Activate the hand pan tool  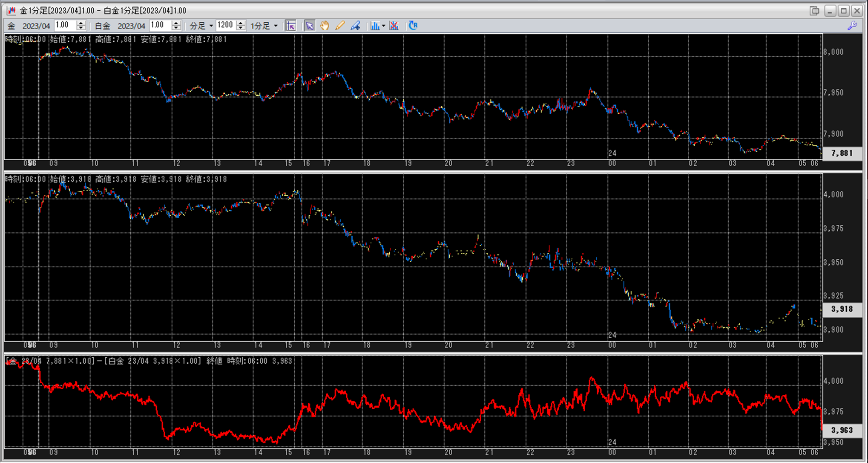325,26
